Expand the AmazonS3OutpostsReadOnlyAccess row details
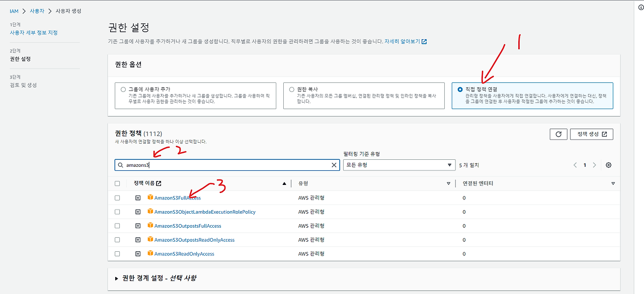This screenshot has height=294, width=644. [x=138, y=240]
